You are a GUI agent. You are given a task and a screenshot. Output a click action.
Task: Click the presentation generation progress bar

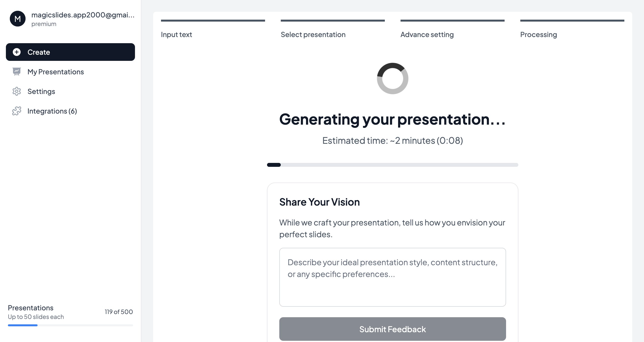coord(392,165)
